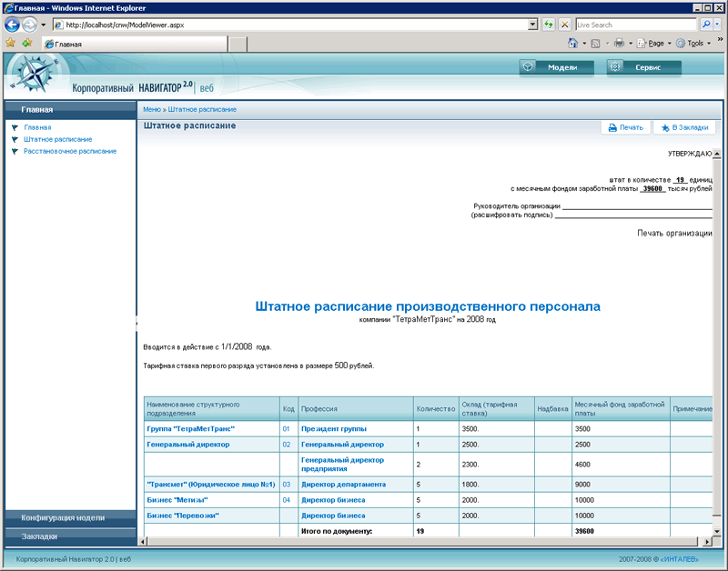Click the horizontal scrollbar left arrow
The width and height of the screenshot is (728, 571).
pos(143,541)
